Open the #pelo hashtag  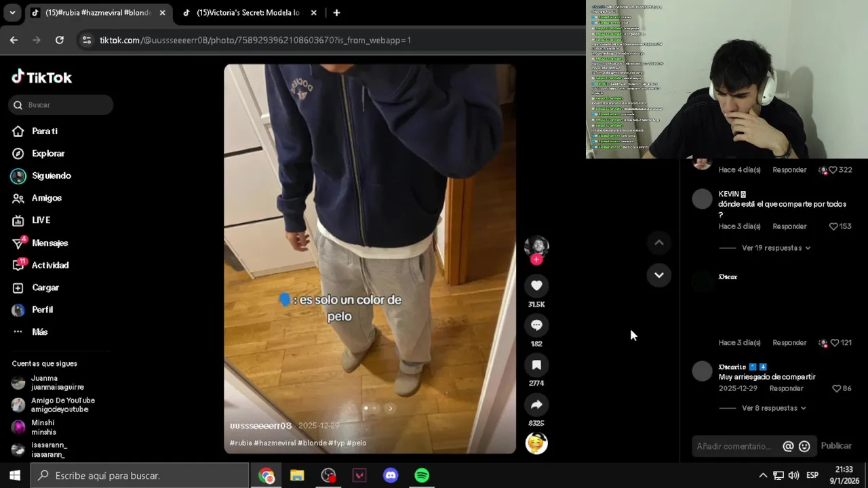pyautogui.click(x=357, y=443)
